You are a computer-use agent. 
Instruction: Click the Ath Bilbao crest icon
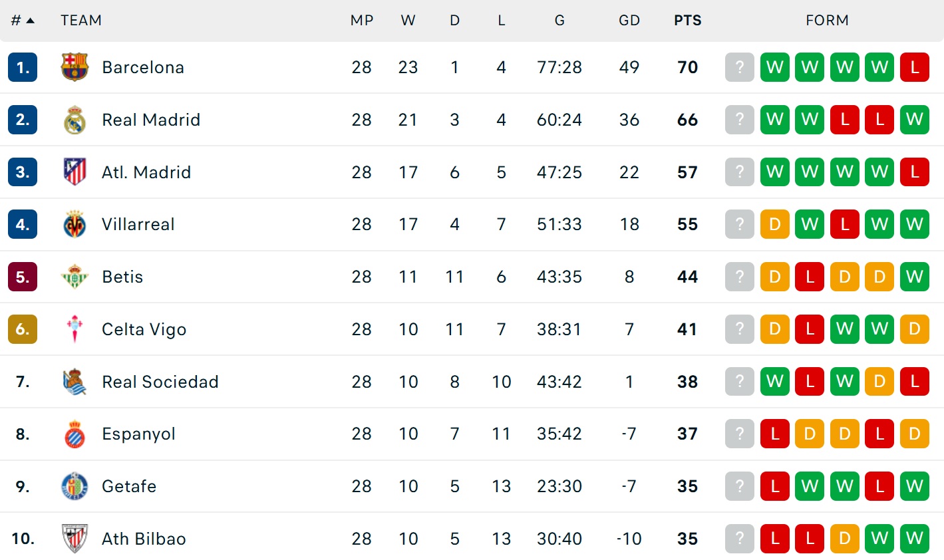pyautogui.click(x=75, y=538)
